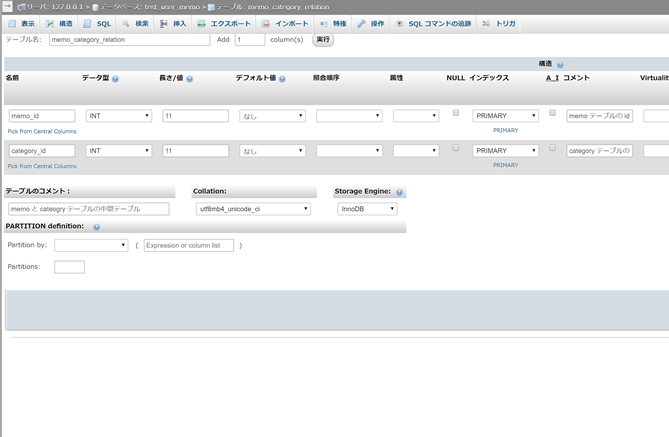
Task: Click PRIMARY link under category_id index
Action: (x=506, y=166)
